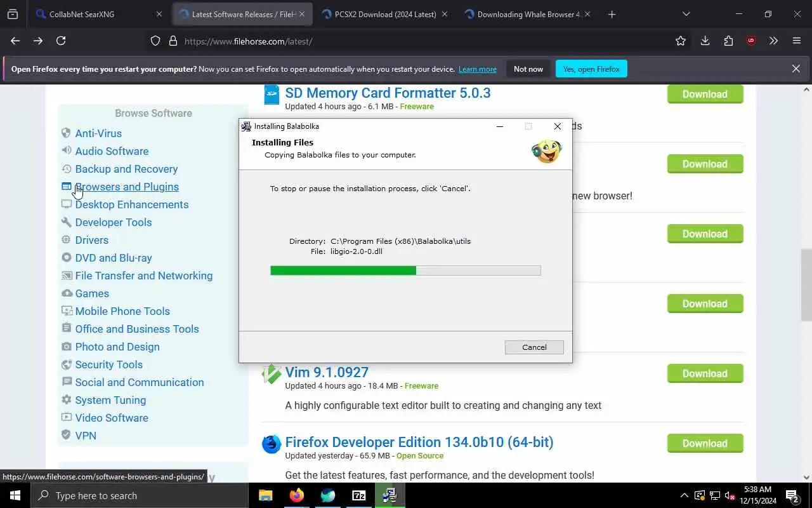
Task: Open the Firefox application menu
Action: click(797, 41)
